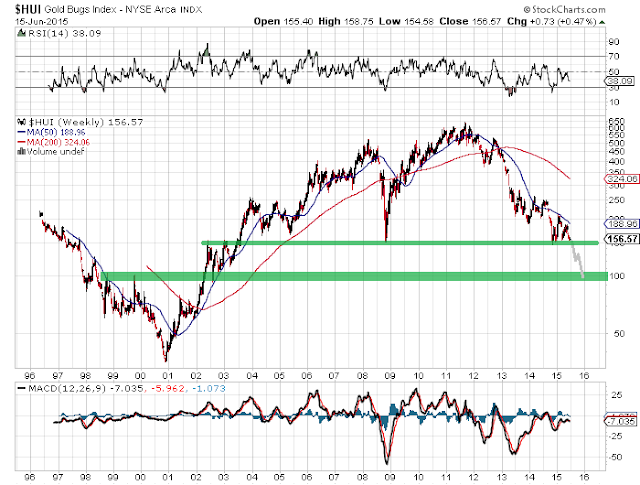Viewport: 640px width, 485px height.
Task: Click the red line marker beside MA(200)
Action: [22, 142]
